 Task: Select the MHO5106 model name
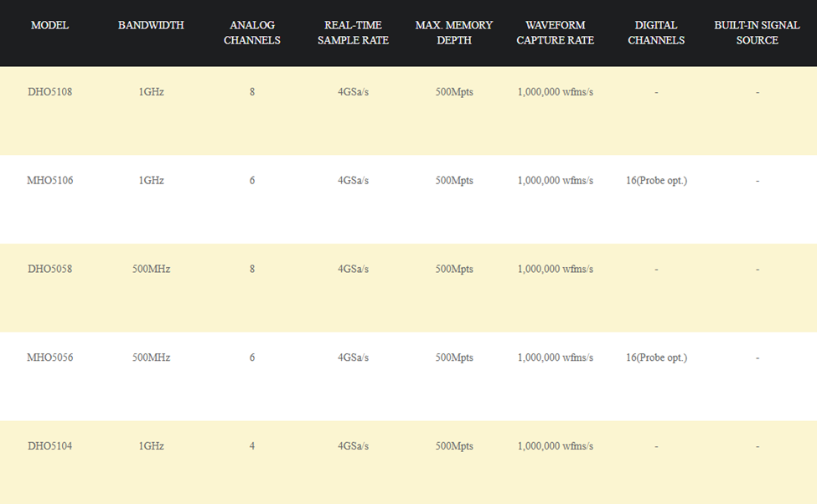tap(49, 181)
